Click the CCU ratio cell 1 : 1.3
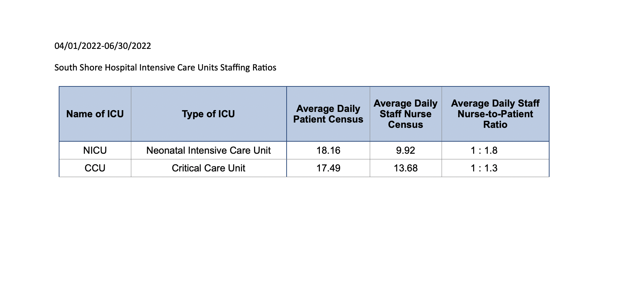The width and height of the screenshot is (644, 289). 484,168
